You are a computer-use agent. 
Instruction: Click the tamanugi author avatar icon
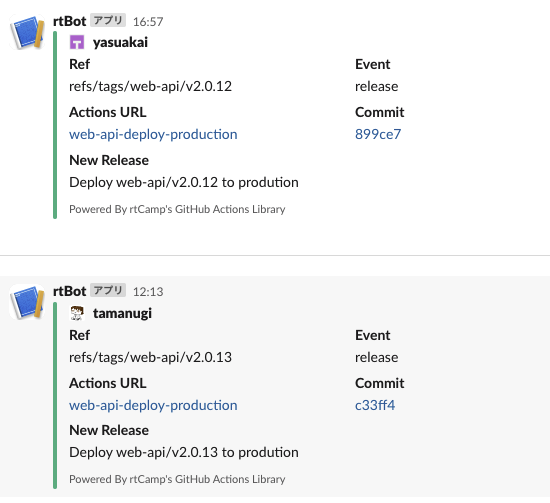77,313
